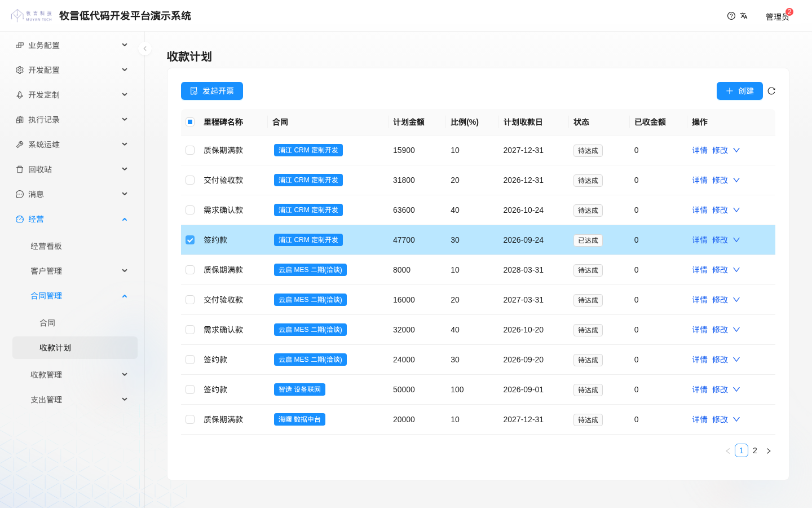
Task: Check the 20000 质保期满款 row checkbox
Action: 190,419
